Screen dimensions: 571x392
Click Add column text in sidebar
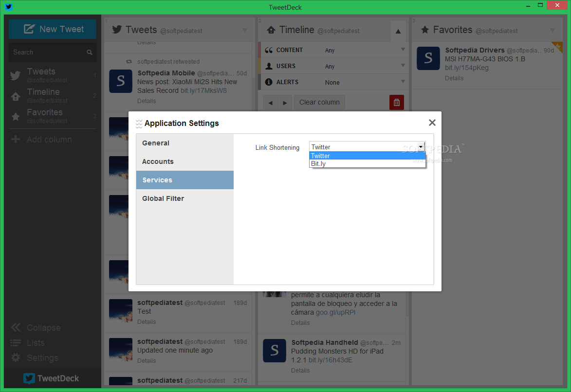tap(49, 140)
